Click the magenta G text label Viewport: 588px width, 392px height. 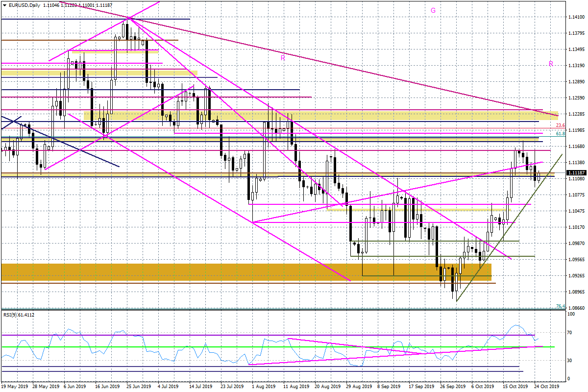(433, 10)
